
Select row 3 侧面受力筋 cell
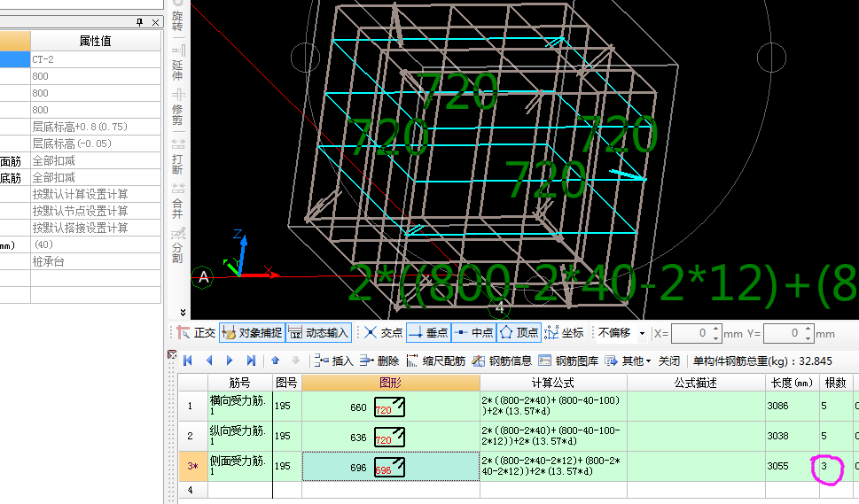coord(240,466)
